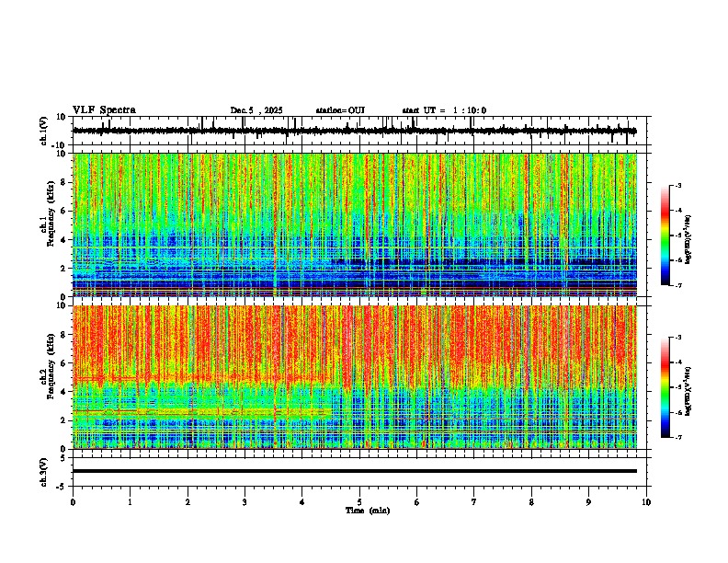Click the upper colorbar's log(PSD) unit label
This screenshot has height=563, width=728.
pyautogui.click(x=688, y=240)
